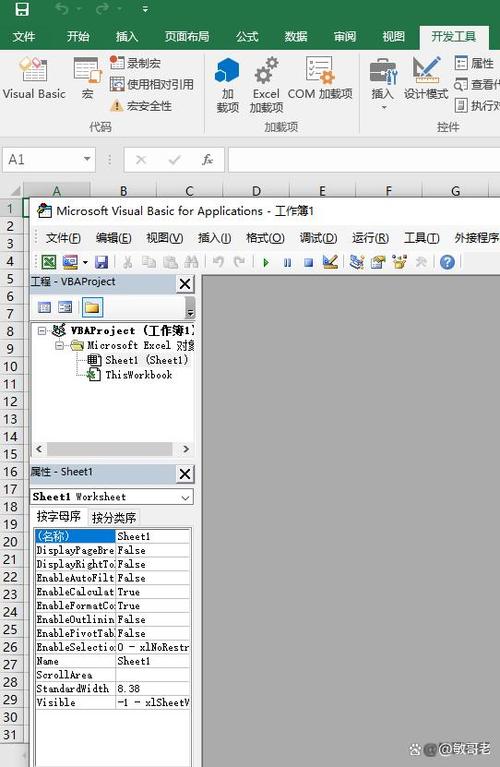The height and width of the screenshot is (767, 500).
Task: Open Excel 加载项 dialog
Action: tap(266, 85)
